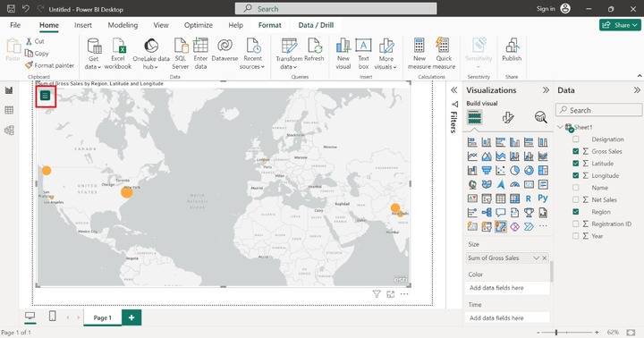Select the Stacked bar chart visualization
Viewport: 644px width, 338px height.
472,142
